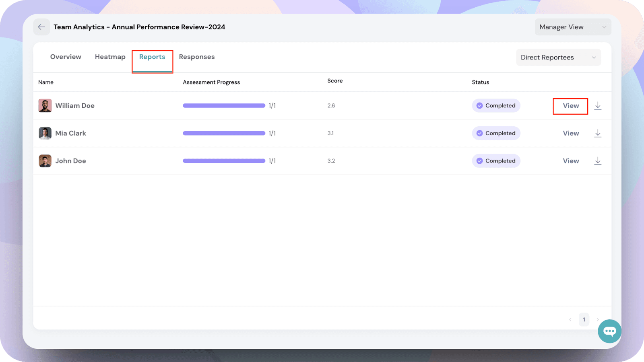Open the Manager View dropdown
This screenshot has height=362, width=644.
pyautogui.click(x=572, y=27)
